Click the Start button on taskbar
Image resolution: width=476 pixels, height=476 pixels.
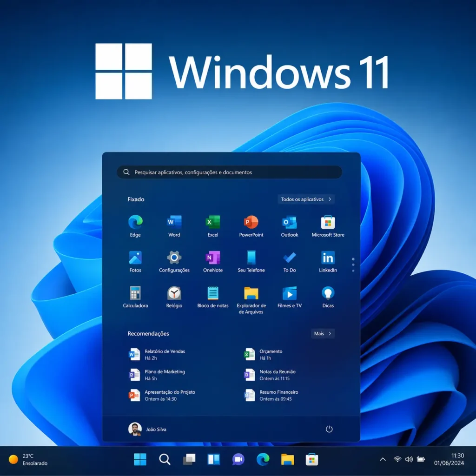coord(140,459)
